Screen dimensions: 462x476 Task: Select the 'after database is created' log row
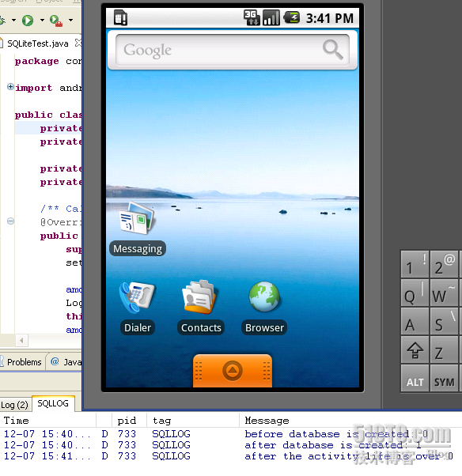pos(231,445)
